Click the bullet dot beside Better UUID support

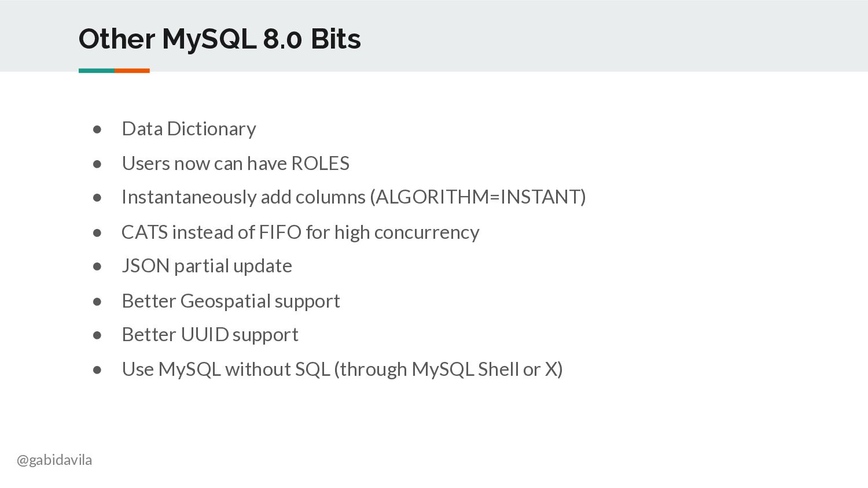[x=97, y=335]
